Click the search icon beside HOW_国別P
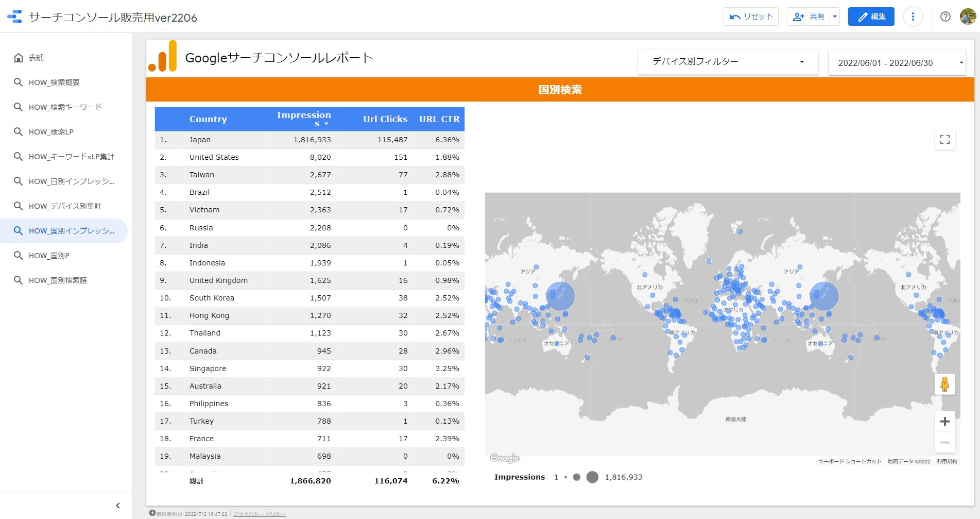The width and height of the screenshot is (980, 519). tap(18, 256)
